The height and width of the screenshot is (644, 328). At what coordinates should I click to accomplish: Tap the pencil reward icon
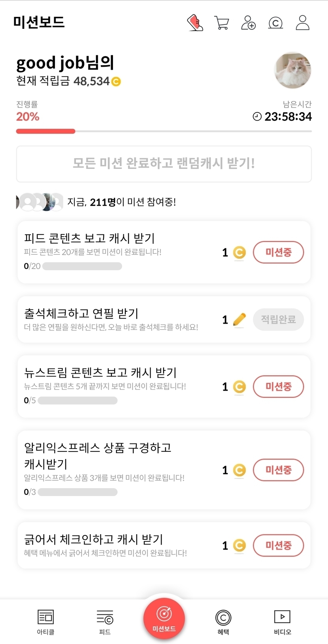(239, 319)
